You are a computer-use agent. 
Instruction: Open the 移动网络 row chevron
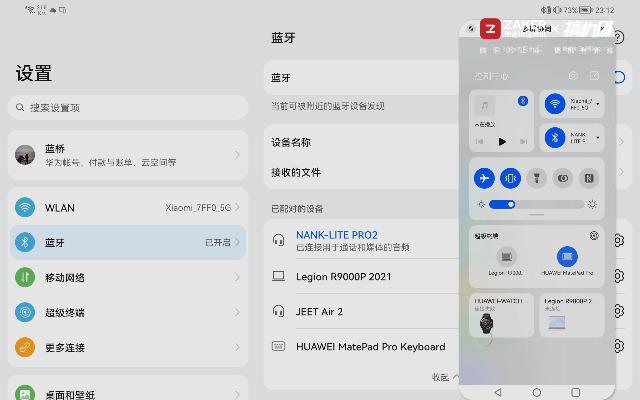coord(237,278)
